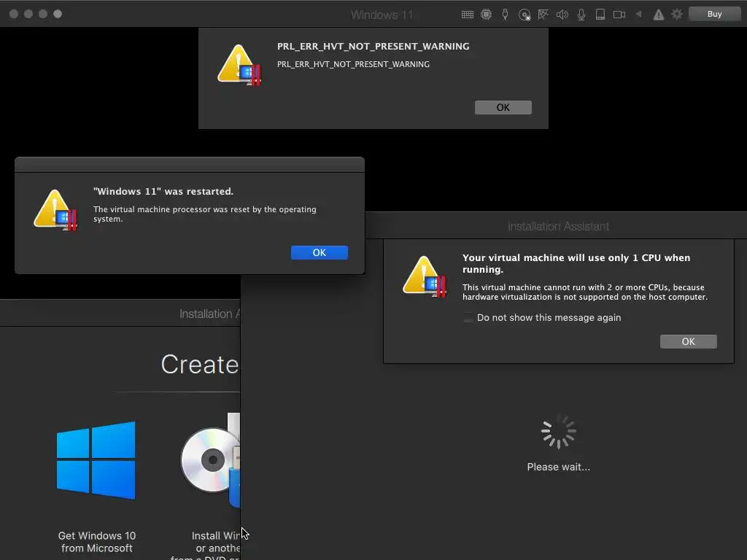747x560 pixels.
Task: Click warning icon in 1 CPU dialog
Action: tap(425, 276)
